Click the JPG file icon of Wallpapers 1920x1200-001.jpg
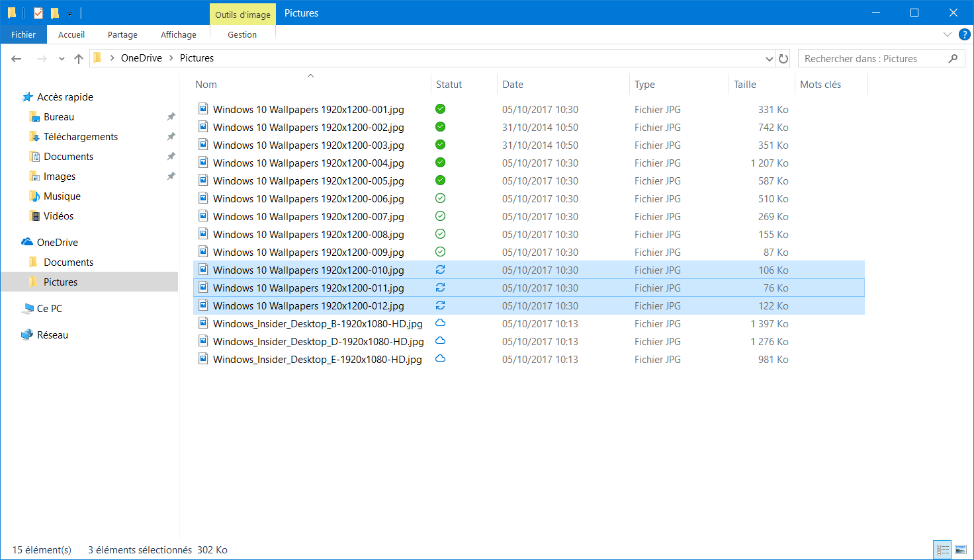 204,109
